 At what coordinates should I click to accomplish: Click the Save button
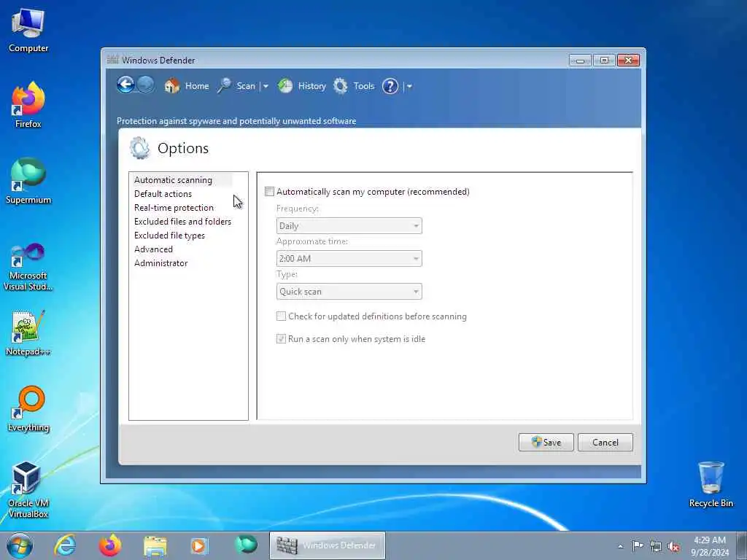(546, 443)
